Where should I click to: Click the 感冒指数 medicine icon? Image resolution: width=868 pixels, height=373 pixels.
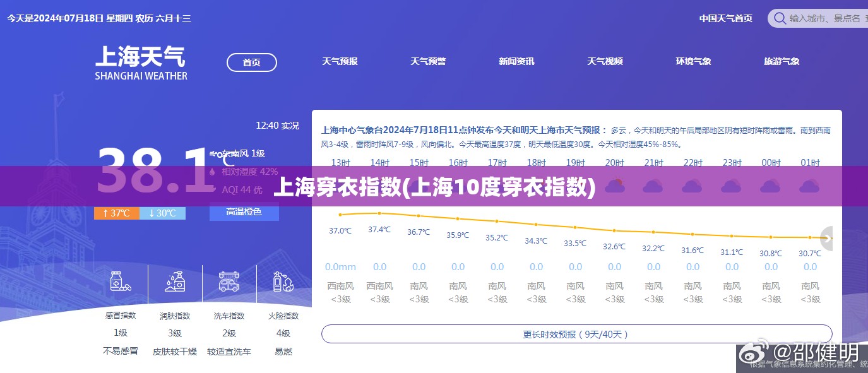[x=120, y=281]
